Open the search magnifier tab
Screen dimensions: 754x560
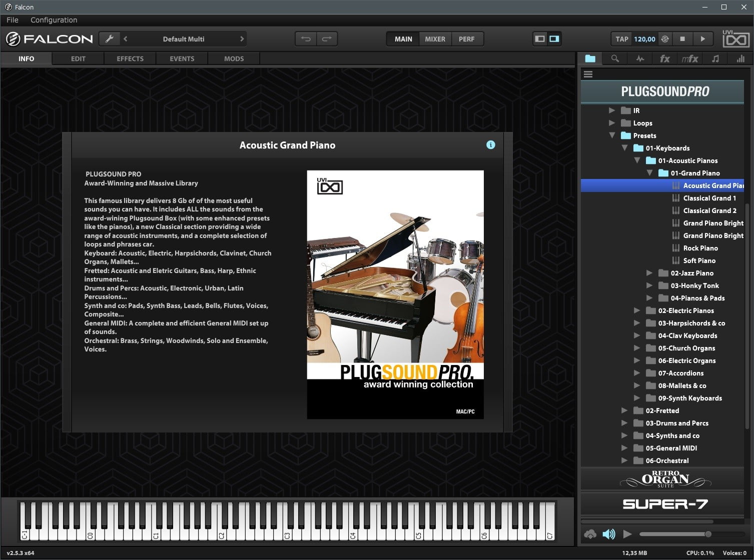click(x=615, y=58)
